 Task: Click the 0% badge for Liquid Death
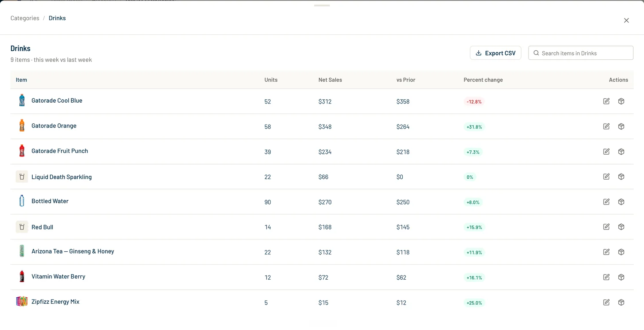pos(470,177)
